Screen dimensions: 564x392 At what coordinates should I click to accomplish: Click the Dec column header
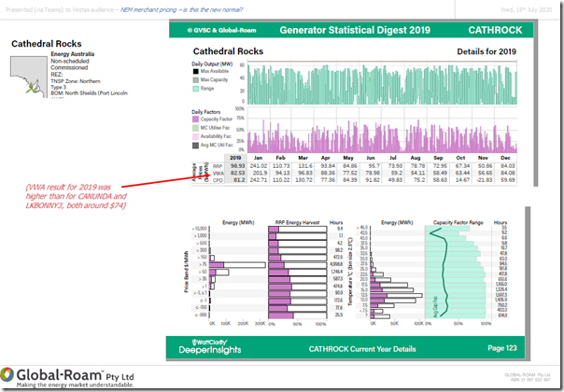505,158
